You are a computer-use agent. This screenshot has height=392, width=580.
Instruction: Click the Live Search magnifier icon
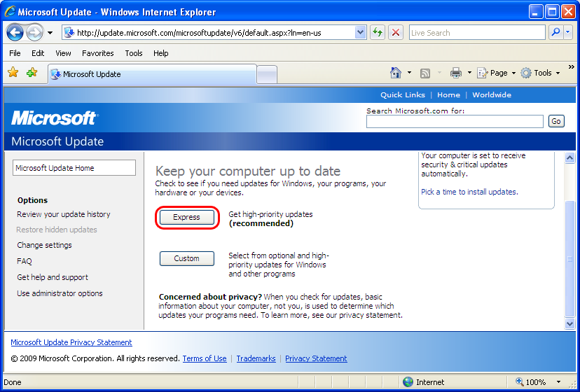(x=555, y=32)
